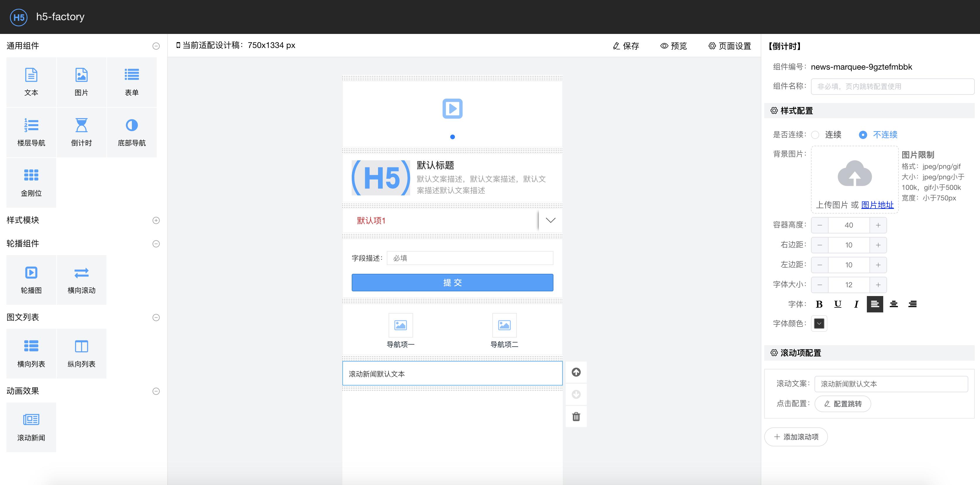Click the 滚动文案 input field
The height and width of the screenshot is (485, 980).
click(892, 384)
